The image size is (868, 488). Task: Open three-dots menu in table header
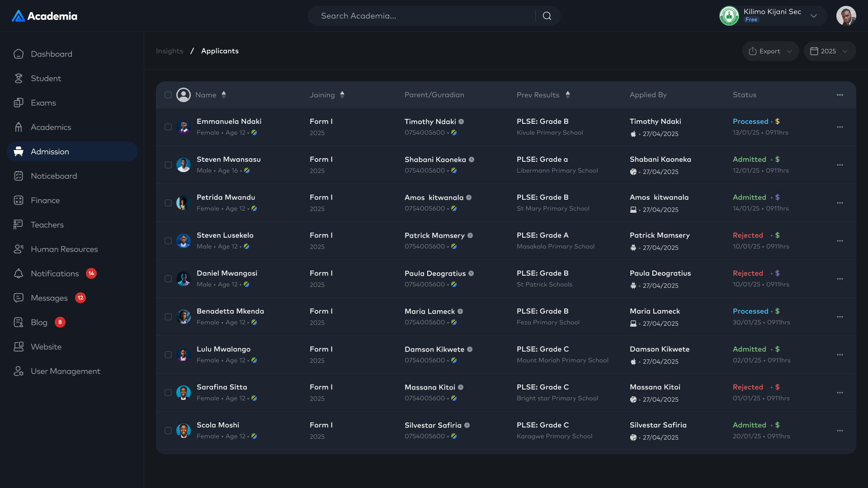coord(840,95)
